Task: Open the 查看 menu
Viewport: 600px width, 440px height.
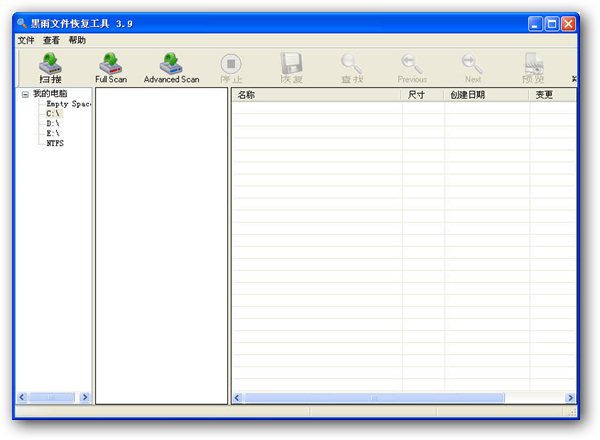Action: [x=51, y=40]
